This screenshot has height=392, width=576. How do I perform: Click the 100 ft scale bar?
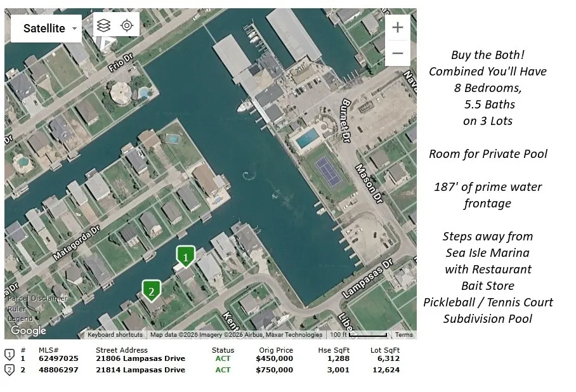point(358,335)
